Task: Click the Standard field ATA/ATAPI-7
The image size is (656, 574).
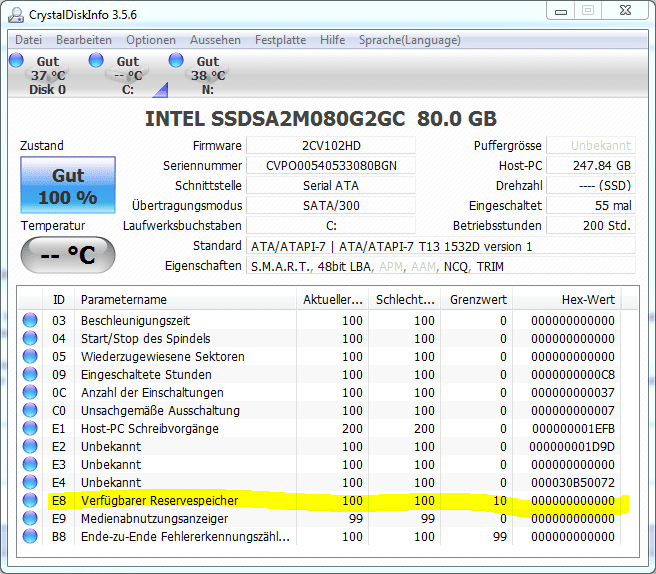Action: (441, 246)
